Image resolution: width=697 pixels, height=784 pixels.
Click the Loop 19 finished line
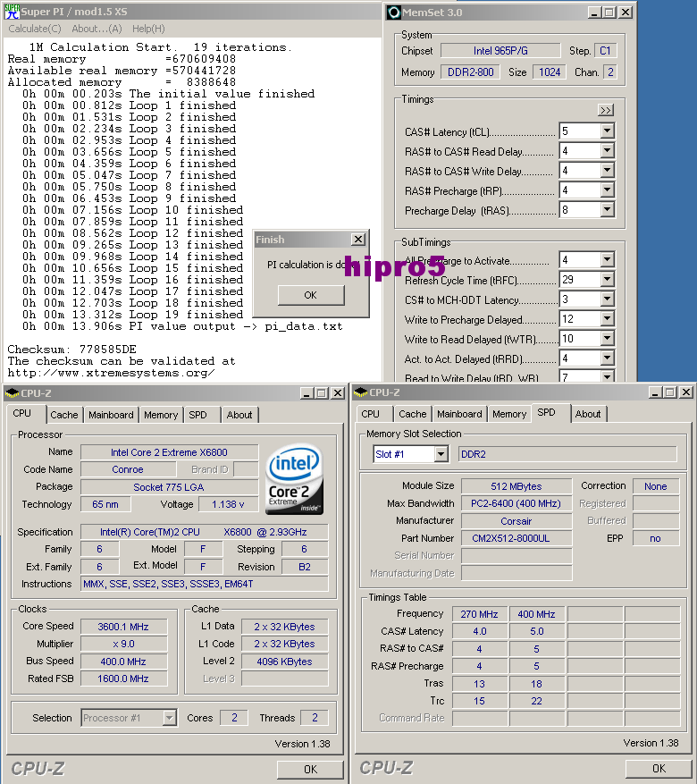(x=132, y=315)
